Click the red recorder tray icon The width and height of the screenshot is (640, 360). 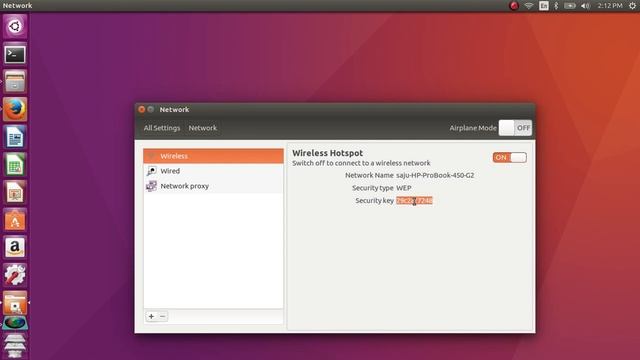pos(514,6)
